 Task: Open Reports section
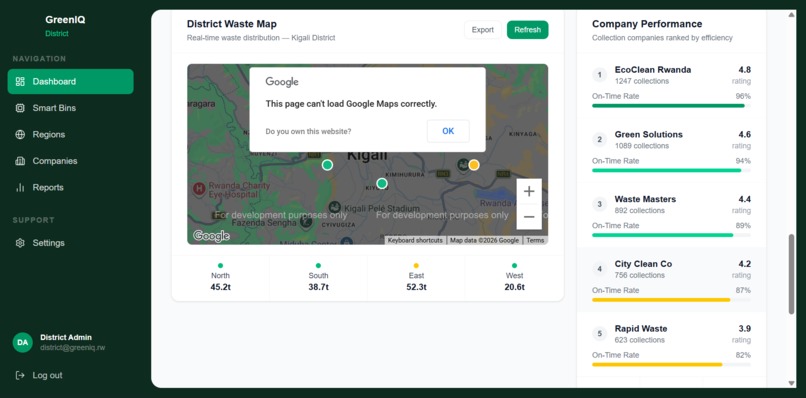click(70, 187)
